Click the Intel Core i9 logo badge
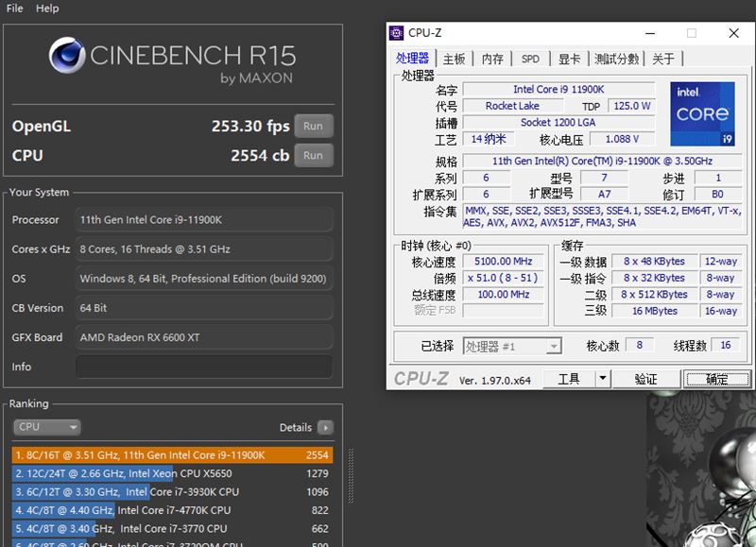Viewport: 756px width, 547px height. click(702, 113)
